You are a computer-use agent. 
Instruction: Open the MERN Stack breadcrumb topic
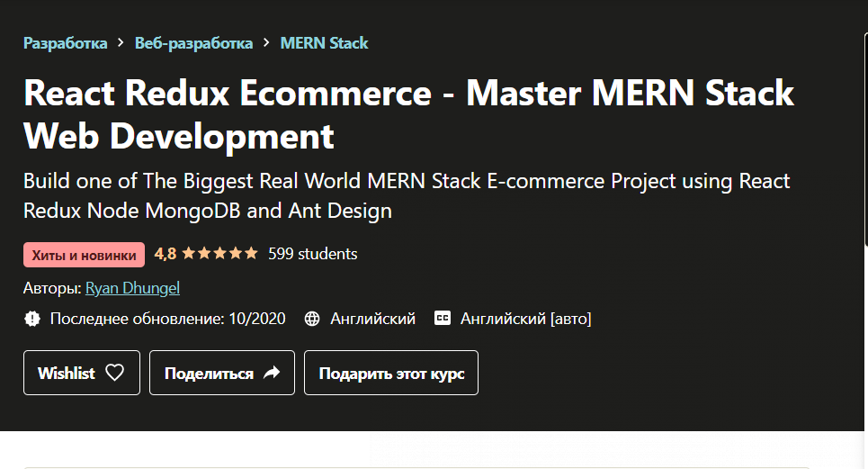[x=324, y=43]
